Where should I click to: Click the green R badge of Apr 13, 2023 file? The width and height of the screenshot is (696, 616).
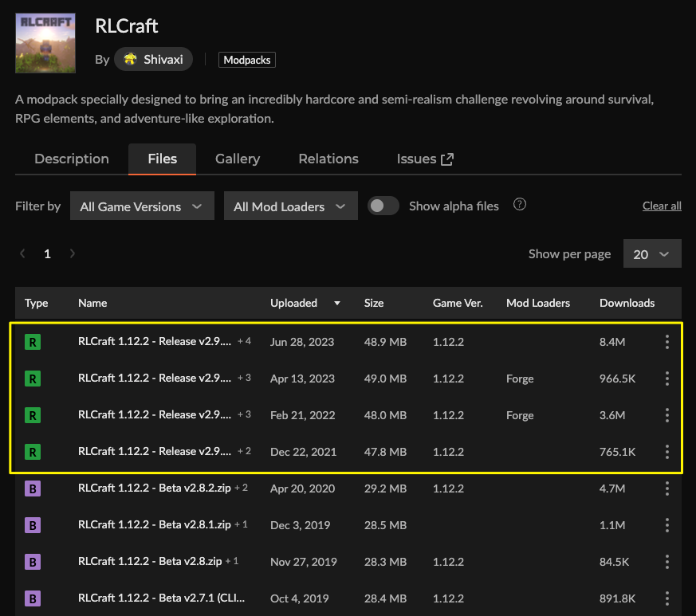33,379
